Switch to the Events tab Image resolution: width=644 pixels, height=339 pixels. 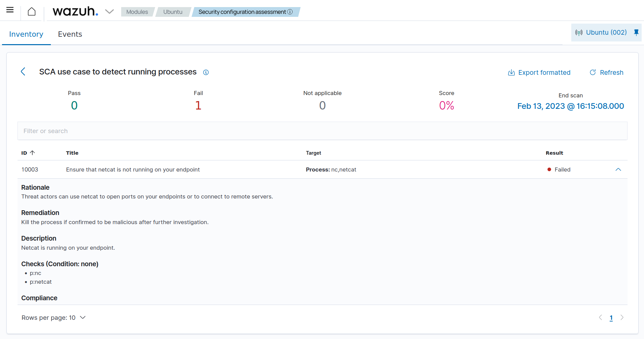pyautogui.click(x=70, y=34)
